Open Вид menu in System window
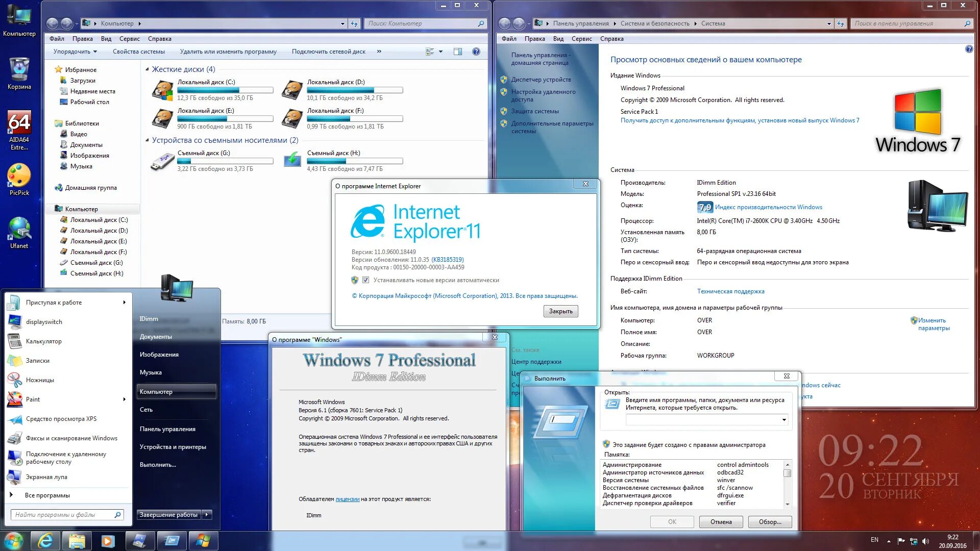The image size is (980, 551). point(558,39)
